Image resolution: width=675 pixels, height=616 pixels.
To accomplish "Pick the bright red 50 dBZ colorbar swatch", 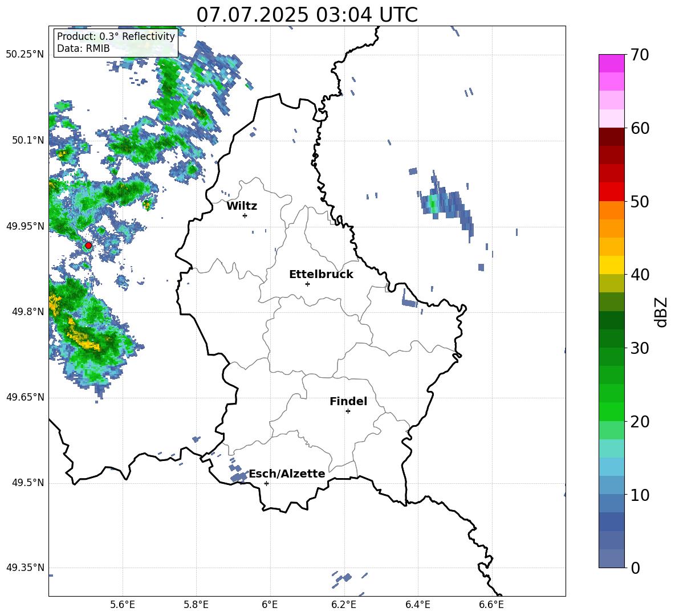I will pyautogui.click(x=611, y=192).
